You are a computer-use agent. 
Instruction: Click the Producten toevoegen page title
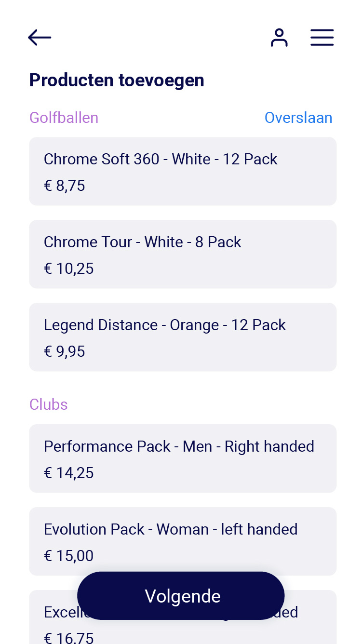click(117, 80)
